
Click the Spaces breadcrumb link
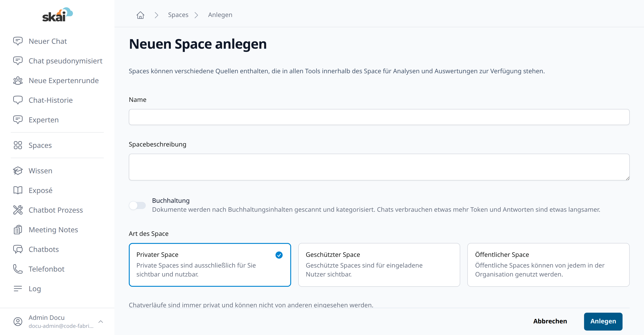(x=178, y=15)
